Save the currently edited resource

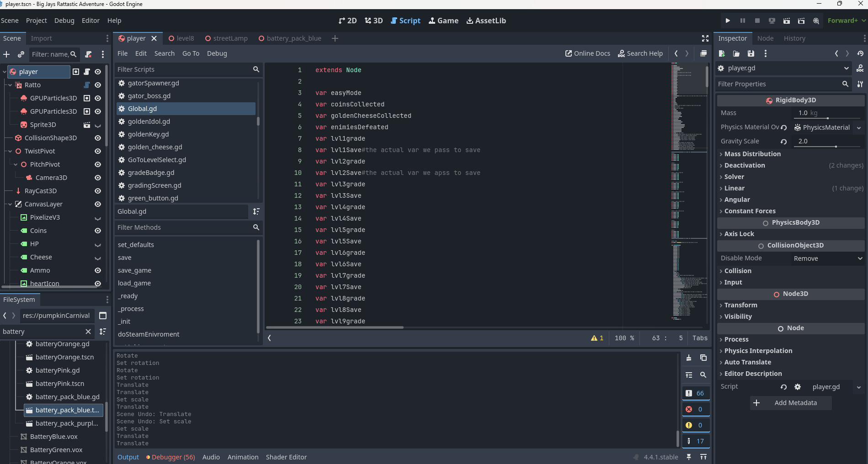coord(751,53)
